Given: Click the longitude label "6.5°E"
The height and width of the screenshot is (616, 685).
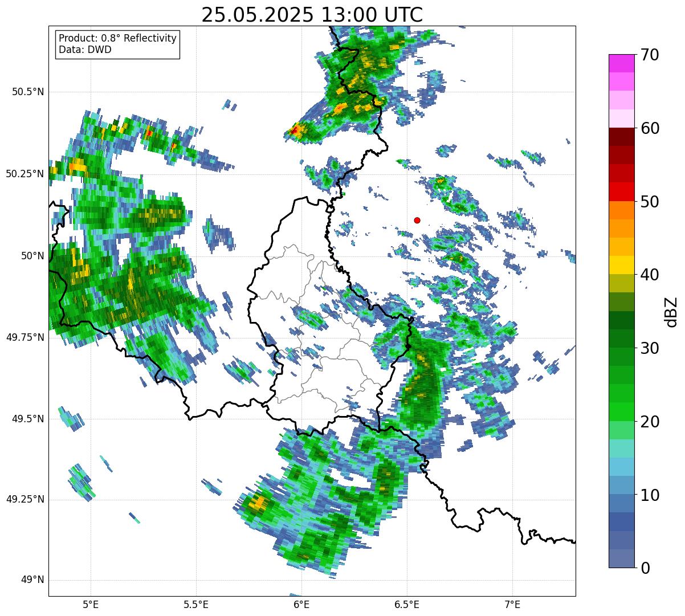Looking at the screenshot, I should [407, 604].
